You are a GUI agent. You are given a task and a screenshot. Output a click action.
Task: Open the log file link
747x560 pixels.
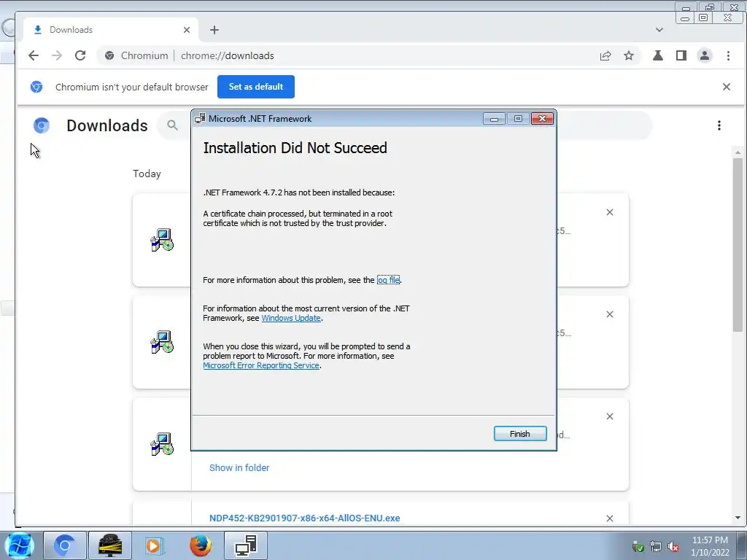click(x=388, y=280)
